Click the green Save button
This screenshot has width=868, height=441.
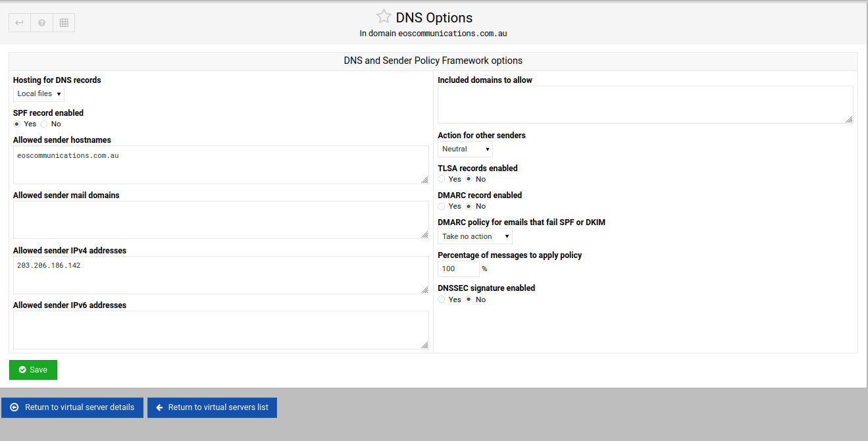coord(33,370)
